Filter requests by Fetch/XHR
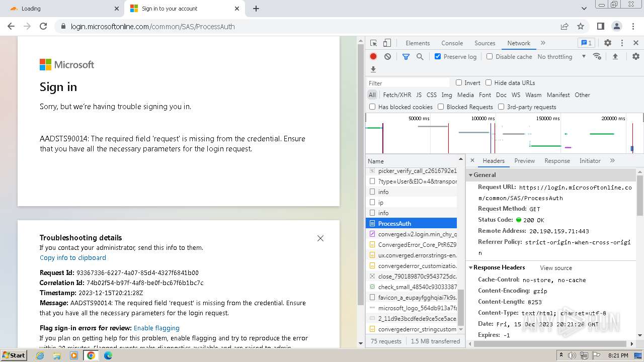Viewport: 644px width, 362px height. pyautogui.click(x=397, y=95)
